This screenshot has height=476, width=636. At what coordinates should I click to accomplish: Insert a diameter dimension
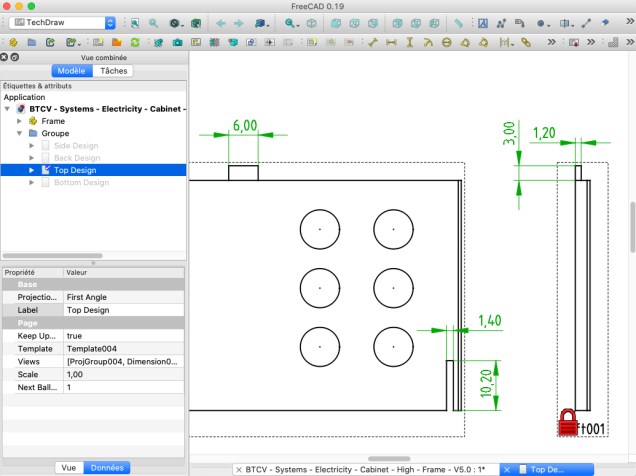click(x=446, y=42)
